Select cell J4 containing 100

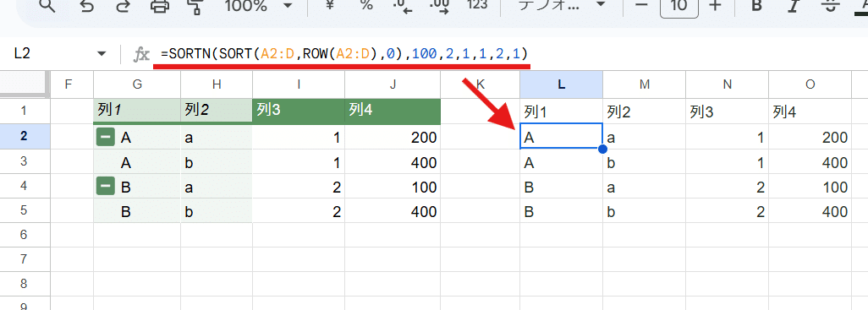pos(393,186)
